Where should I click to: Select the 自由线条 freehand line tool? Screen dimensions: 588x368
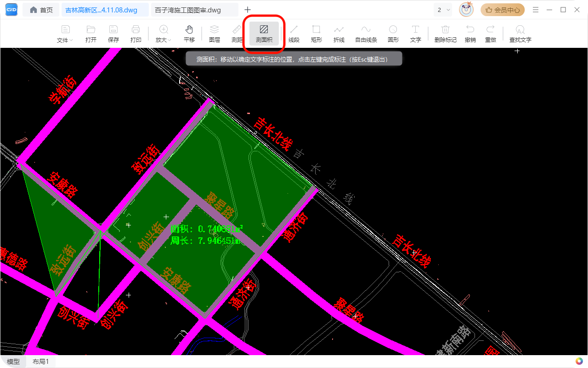click(366, 34)
